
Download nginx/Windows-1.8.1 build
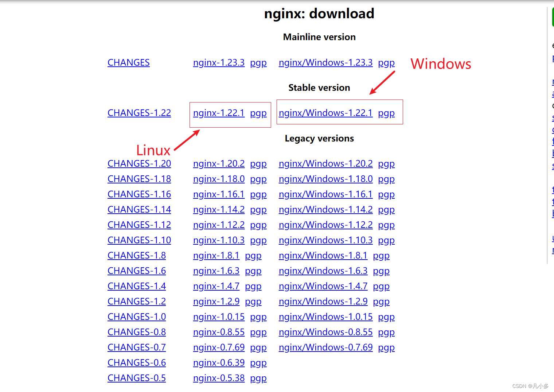point(323,256)
